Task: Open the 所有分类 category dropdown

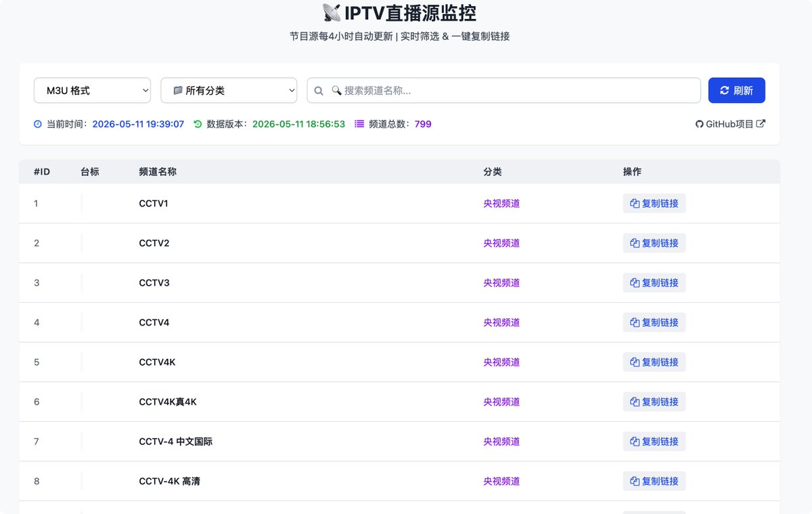Action: 229,91
